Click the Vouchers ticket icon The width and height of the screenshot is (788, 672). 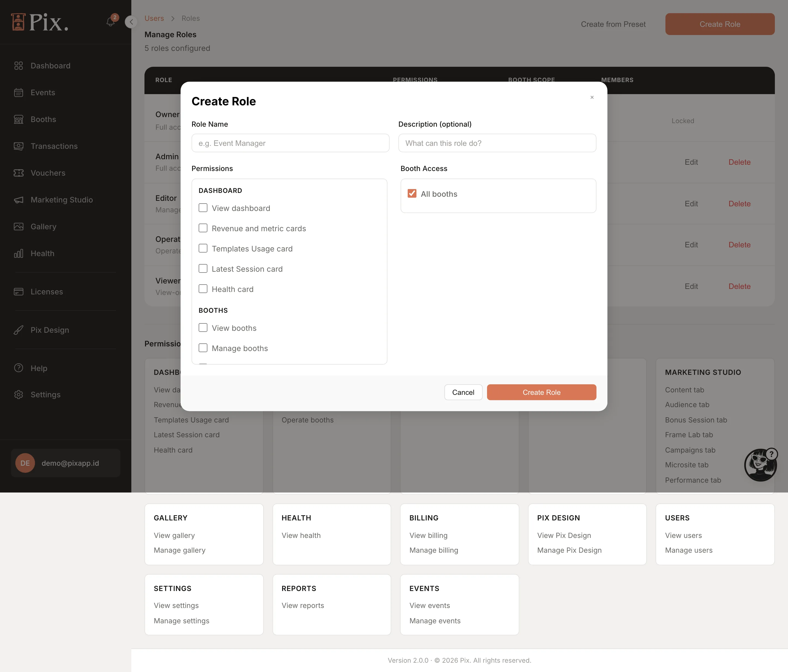19,173
